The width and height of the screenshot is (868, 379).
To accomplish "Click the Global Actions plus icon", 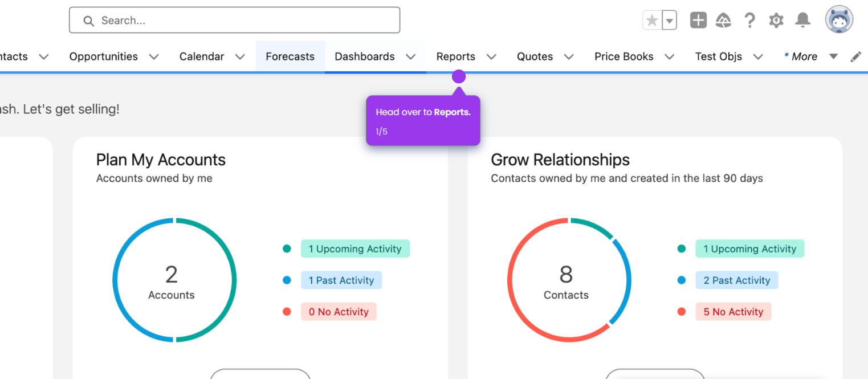I will click(x=698, y=21).
